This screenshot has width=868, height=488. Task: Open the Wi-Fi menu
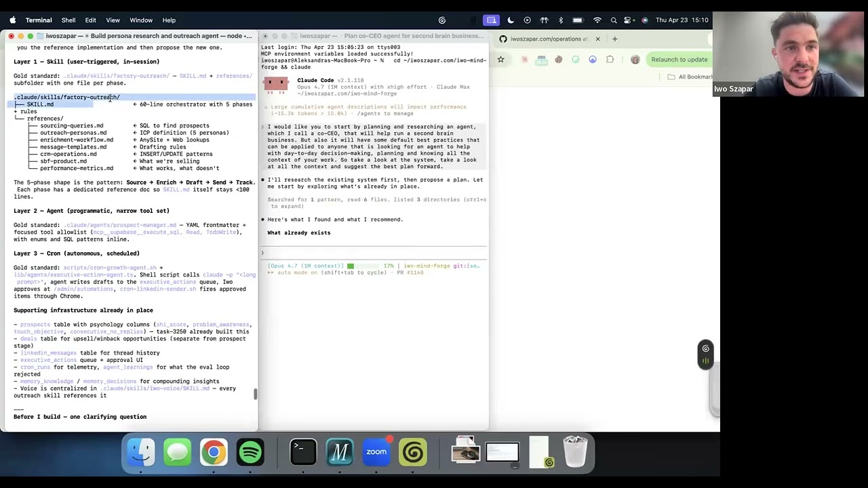click(x=597, y=20)
